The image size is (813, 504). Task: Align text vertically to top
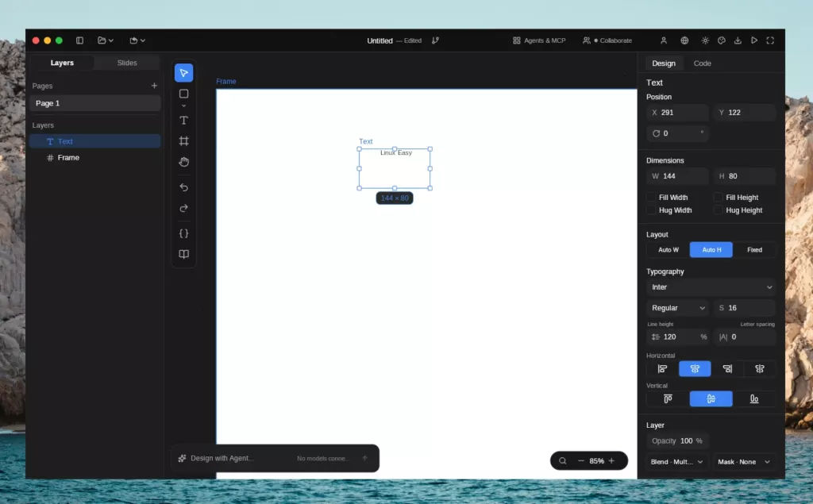668,398
